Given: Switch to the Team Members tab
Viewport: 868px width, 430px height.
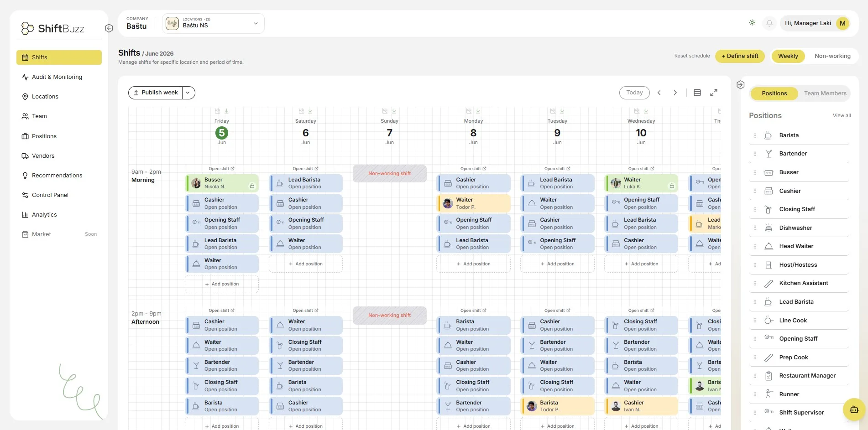Looking at the screenshot, I should click(x=825, y=93).
